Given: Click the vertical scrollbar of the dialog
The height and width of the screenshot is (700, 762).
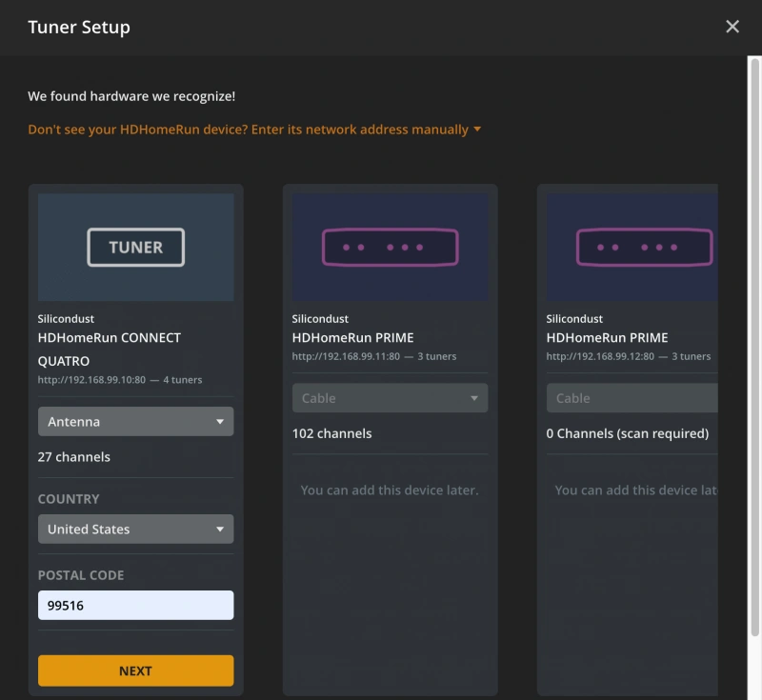Looking at the screenshot, I should [x=754, y=347].
